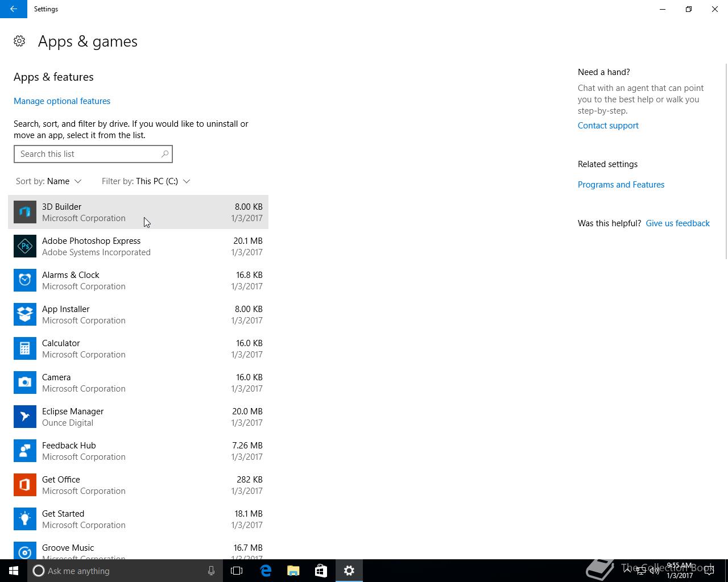
Task: Click the Groove Music icon
Action: coord(25,550)
